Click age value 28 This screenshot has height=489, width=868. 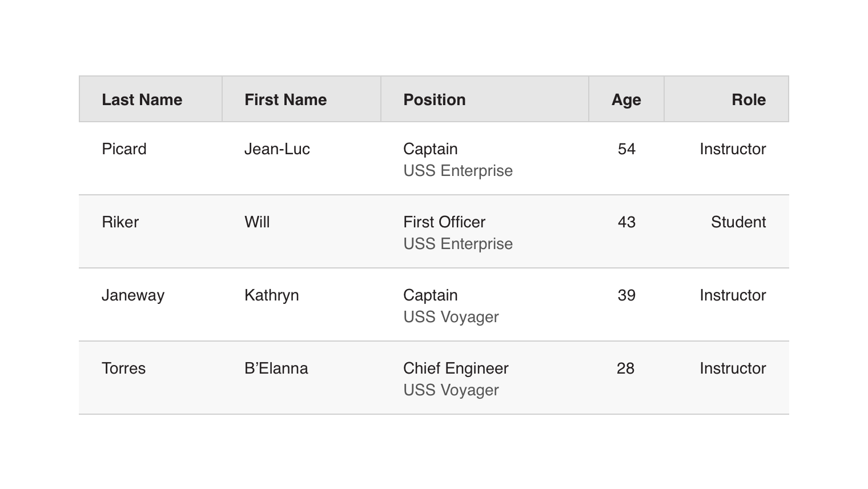coord(625,368)
